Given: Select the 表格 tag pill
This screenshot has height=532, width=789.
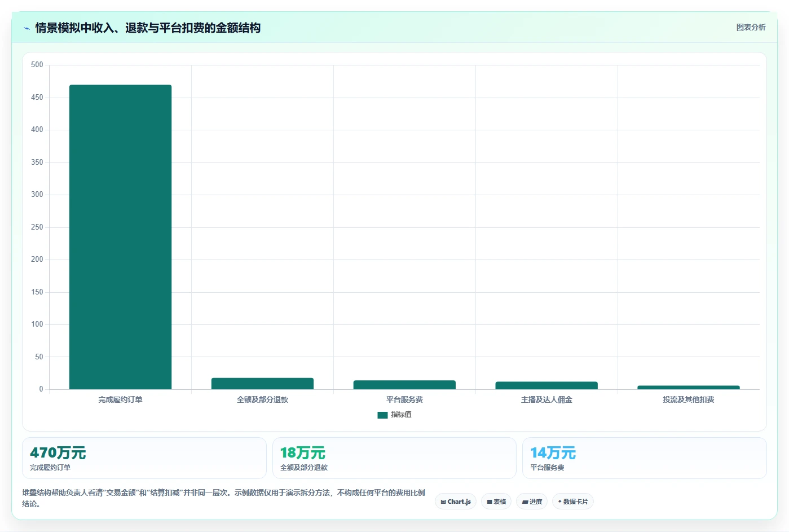Looking at the screenshot, I should [x=496, y=502].
